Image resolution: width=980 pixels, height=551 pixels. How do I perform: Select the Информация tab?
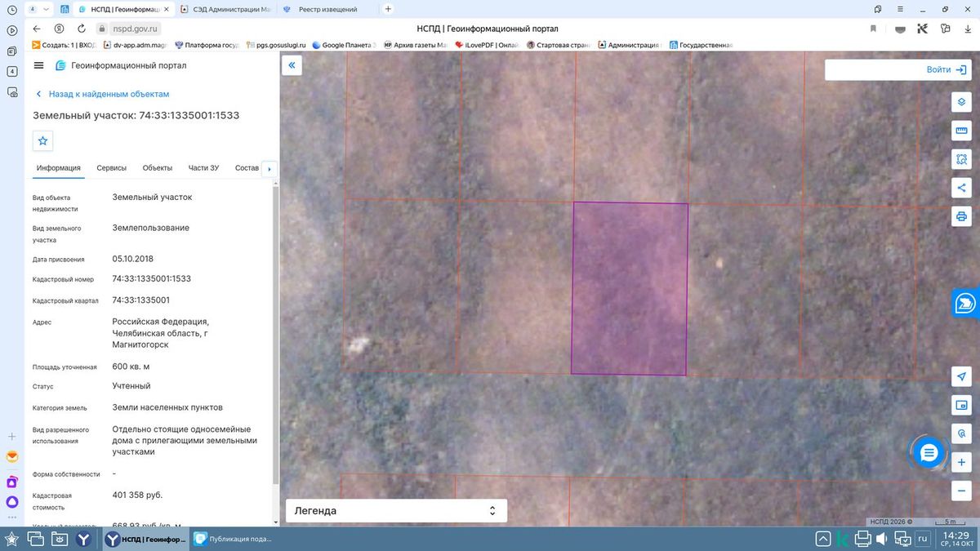tap(58, 168)
